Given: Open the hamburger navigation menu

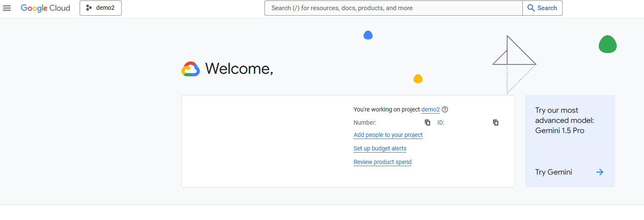Looking at the screenshot, I should 7,8.
